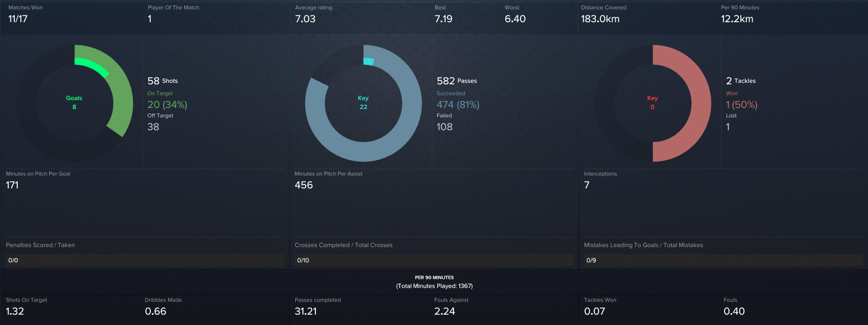This screenshot has width=868, height=325.
Task: Click the Penalties Scored / Taken label
Action: [x=40, y=245]
